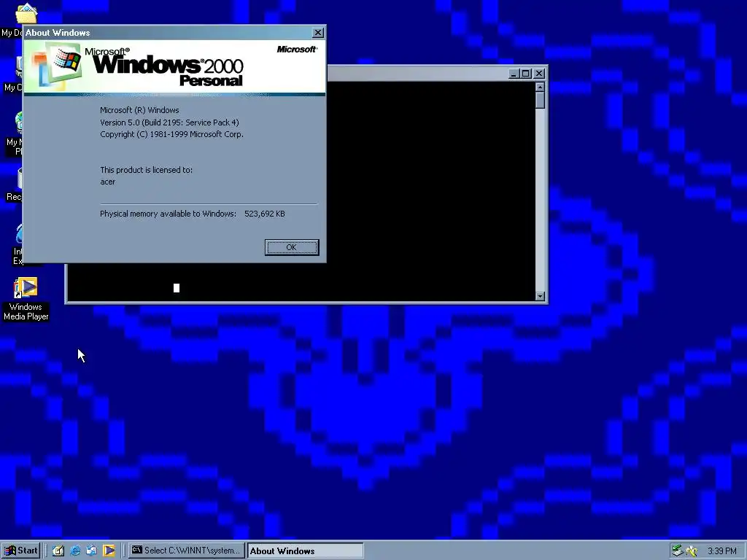Close the About Windows dialog

[x=318, y=32]
